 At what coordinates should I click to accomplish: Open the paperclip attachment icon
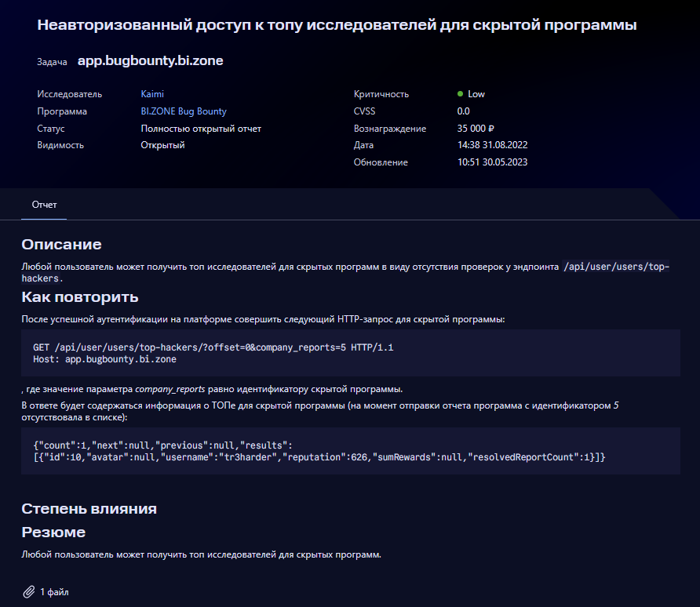(29, 592)
